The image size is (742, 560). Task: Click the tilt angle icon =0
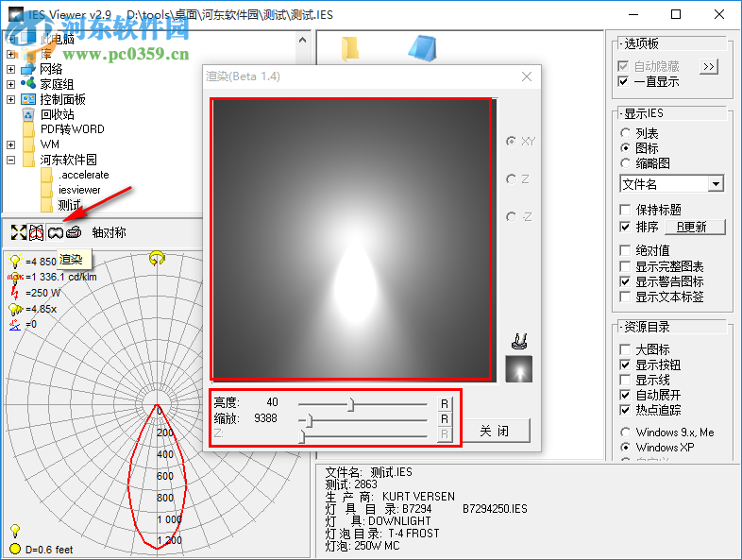(x=15, y=324)
